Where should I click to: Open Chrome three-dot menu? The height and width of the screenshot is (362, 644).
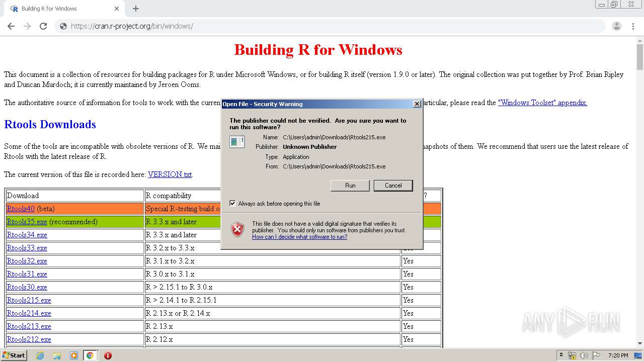click(x=633, y=26)
